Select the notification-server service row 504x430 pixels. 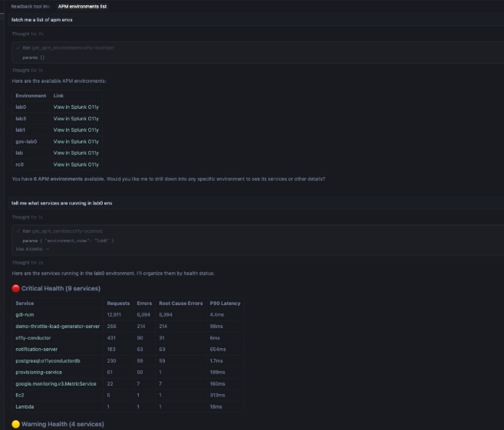tap(37, 350)
